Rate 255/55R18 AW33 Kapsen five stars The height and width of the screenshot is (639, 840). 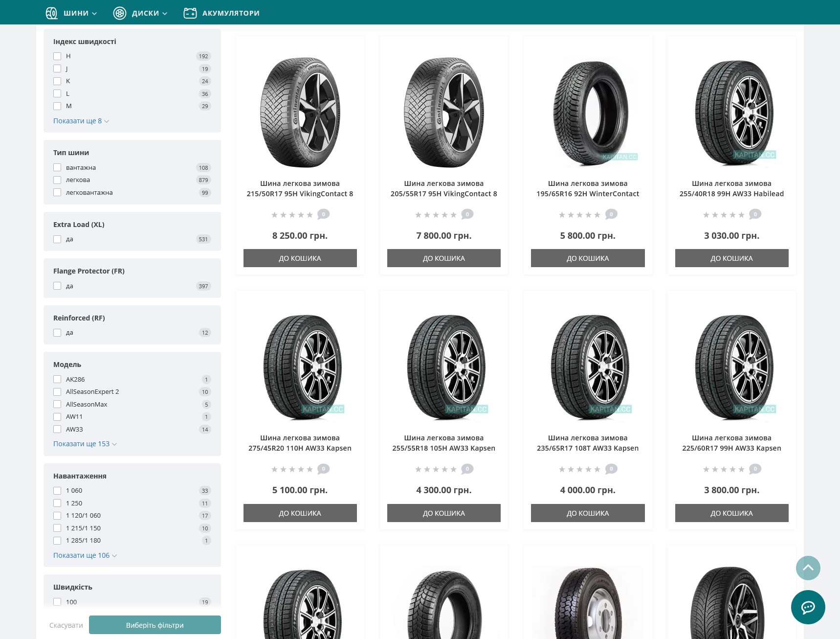pyautogui.click(x=454, y=469)
